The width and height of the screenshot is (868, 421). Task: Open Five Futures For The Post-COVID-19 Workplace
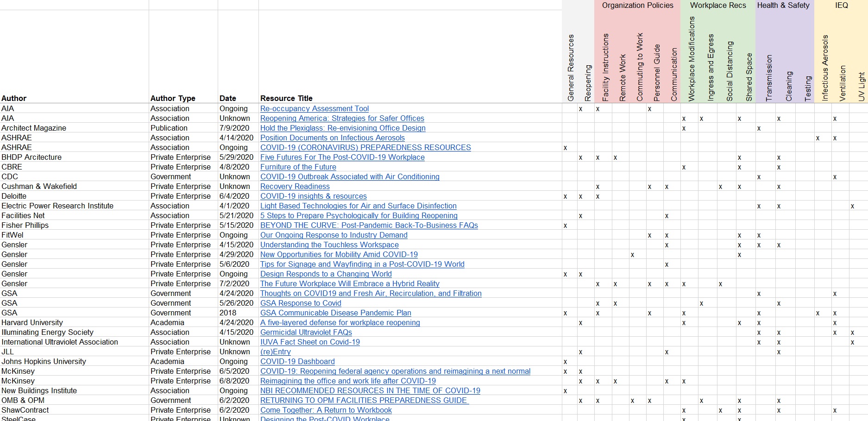pyautogui.click(x=342, y=157)
